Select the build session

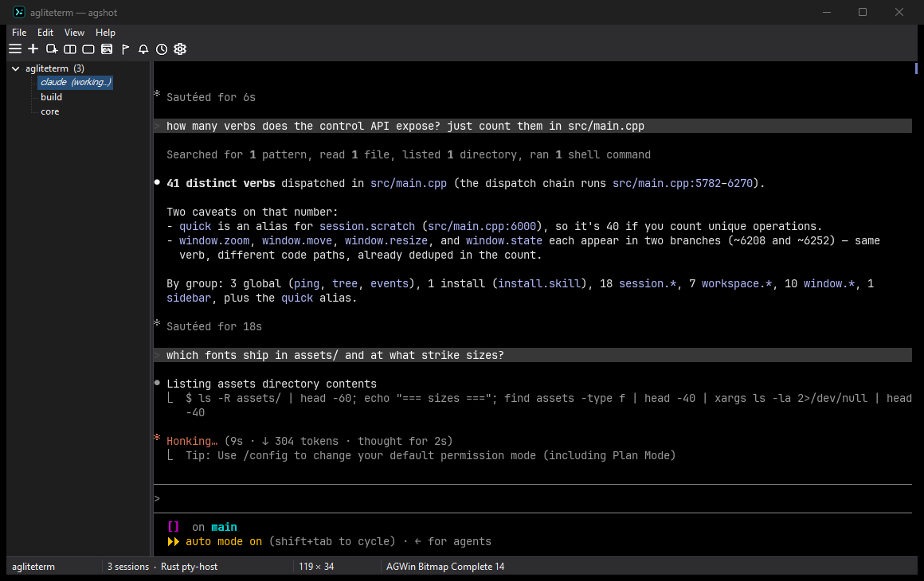51,97
